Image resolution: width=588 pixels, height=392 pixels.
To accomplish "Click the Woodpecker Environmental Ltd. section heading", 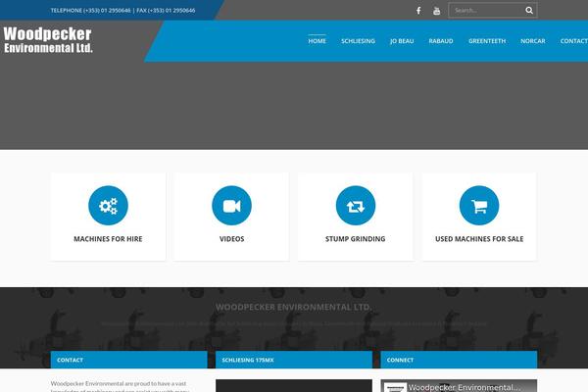I will click(x=294, y=307).
